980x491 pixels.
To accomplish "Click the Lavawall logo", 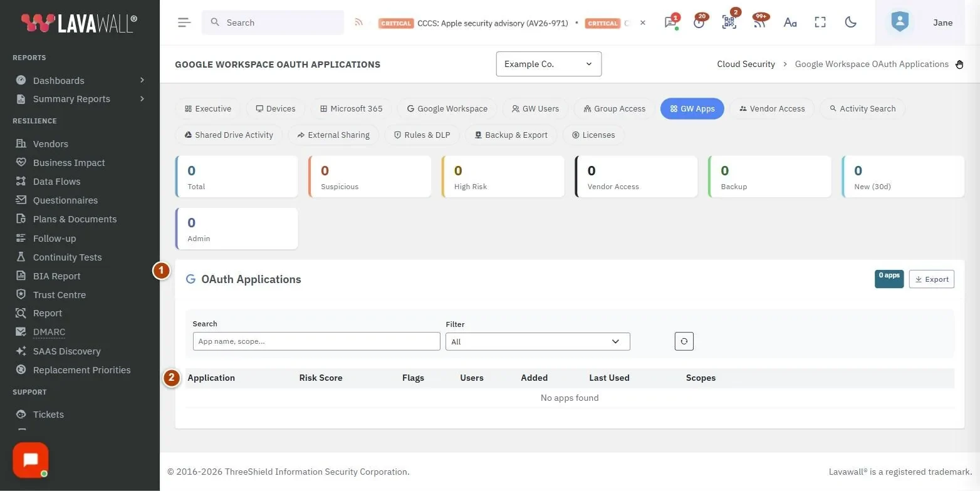I will pyautogui.click(x=79, y=23).
